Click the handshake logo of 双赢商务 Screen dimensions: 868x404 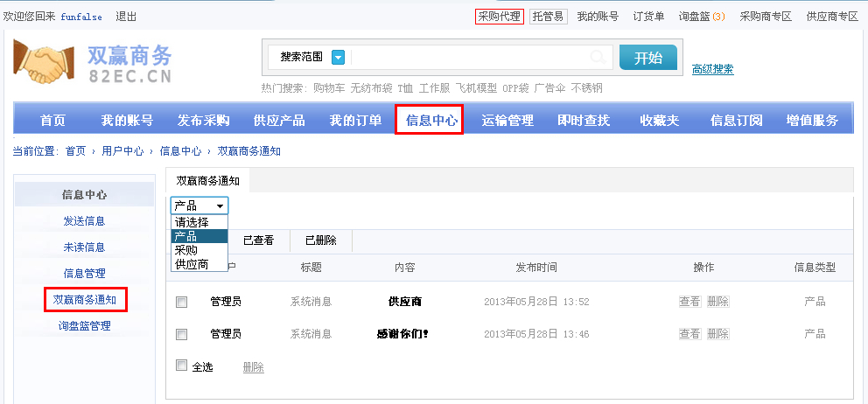pos(44,63)
